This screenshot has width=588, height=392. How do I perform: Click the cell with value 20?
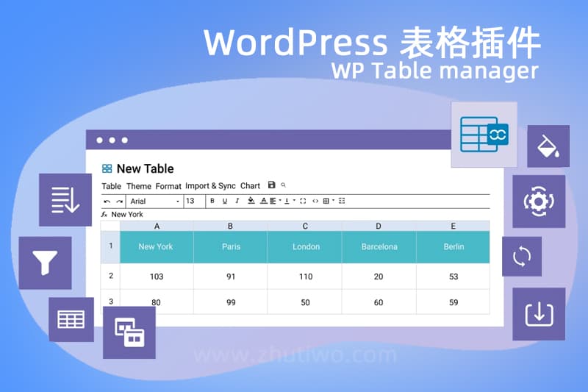pyautogui.click(x=379, y=277)
